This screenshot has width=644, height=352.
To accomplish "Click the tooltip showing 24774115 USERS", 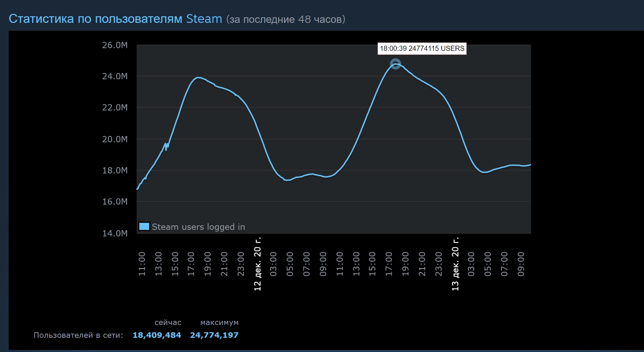I will [422, 48].
